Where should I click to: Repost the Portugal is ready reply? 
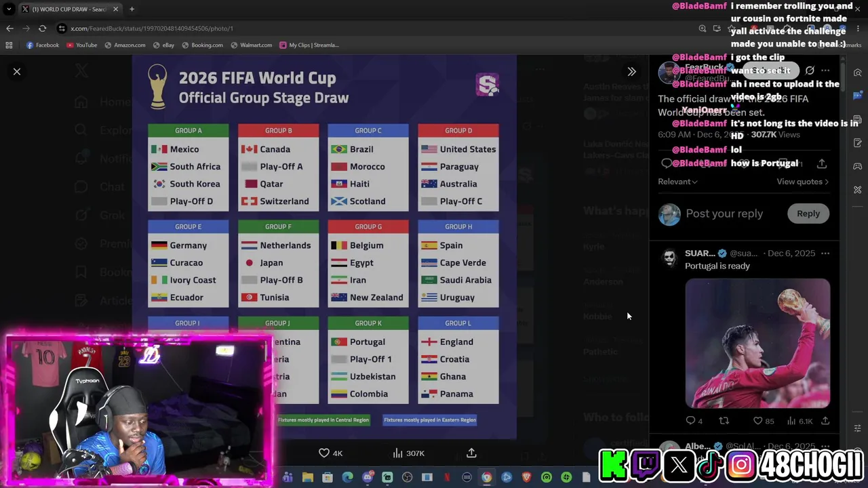[724, 421]
